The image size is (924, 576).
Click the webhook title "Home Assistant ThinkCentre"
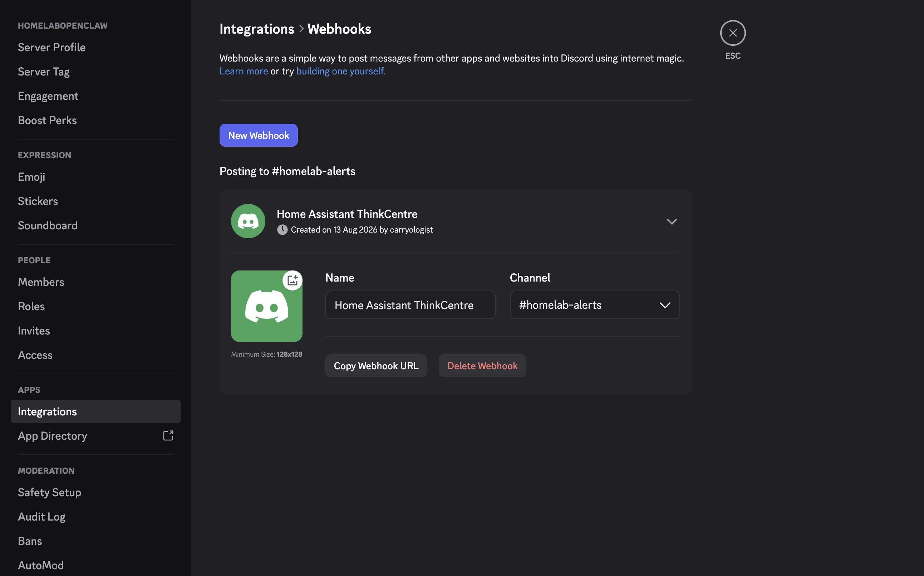pos(347,214)
